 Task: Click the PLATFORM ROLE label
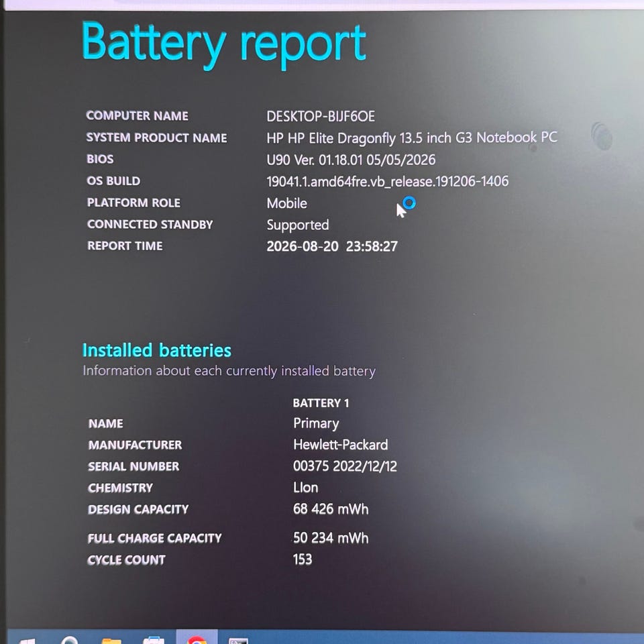133,203
